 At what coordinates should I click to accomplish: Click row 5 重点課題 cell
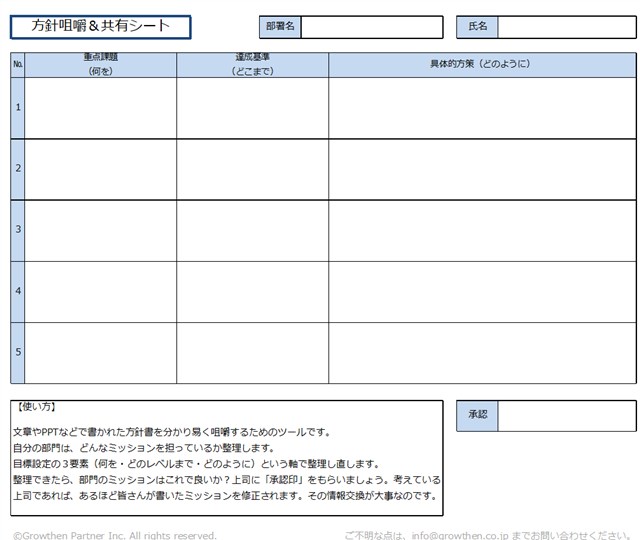pyautogui.click(x=101, y=352)
